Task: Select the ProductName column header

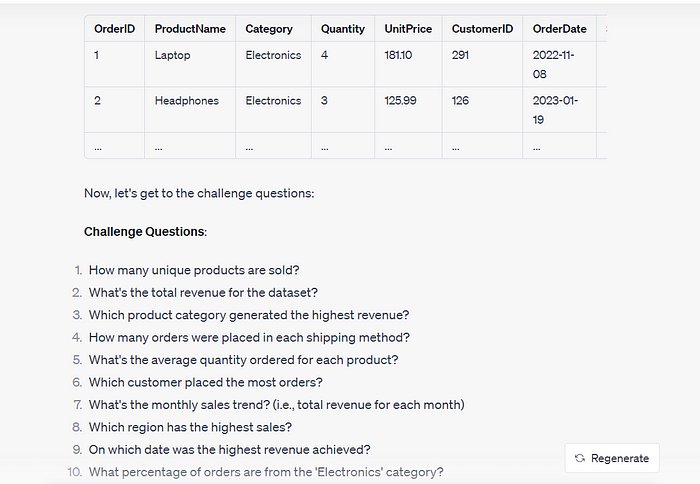Action: 190,29
